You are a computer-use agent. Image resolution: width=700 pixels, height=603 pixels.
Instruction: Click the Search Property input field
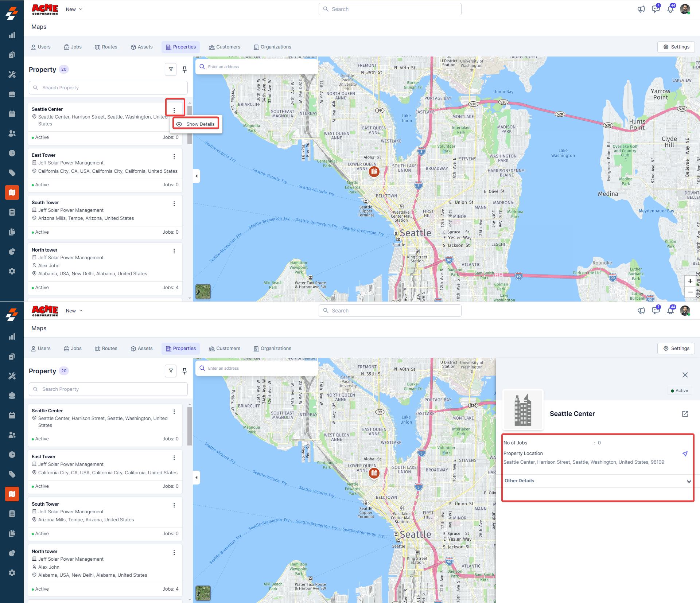[108, 87]
